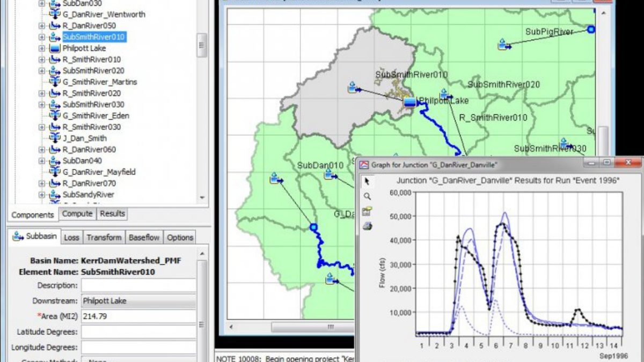Click the Description input field
644x362 pixels.
(x=138, y=285)
